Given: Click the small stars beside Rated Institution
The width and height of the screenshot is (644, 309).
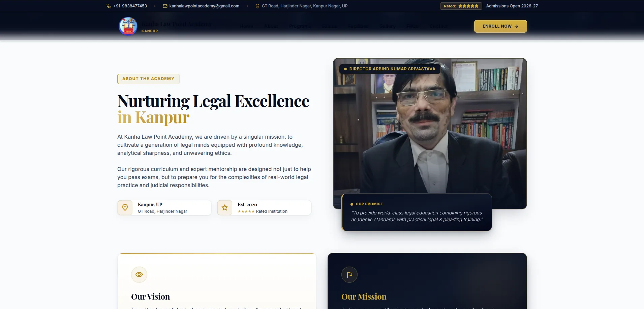Looking at the screenshot, I should (246, 211).
